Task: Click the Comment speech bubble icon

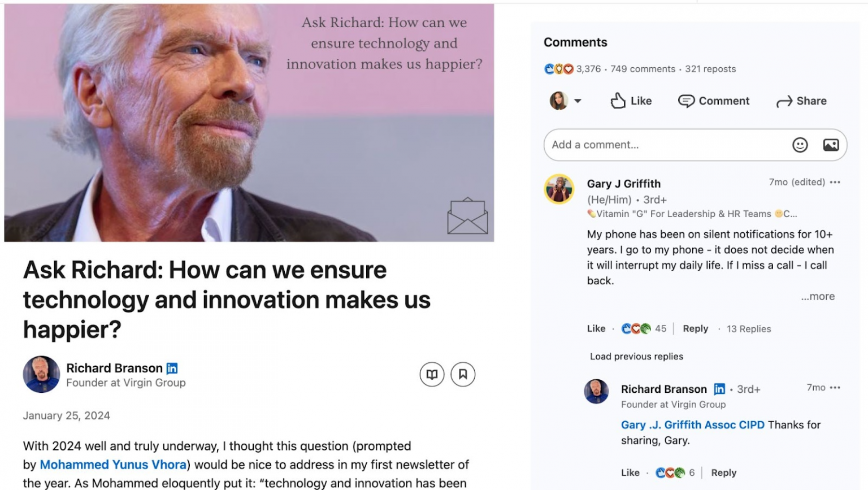Action: [x=687, y=101]
